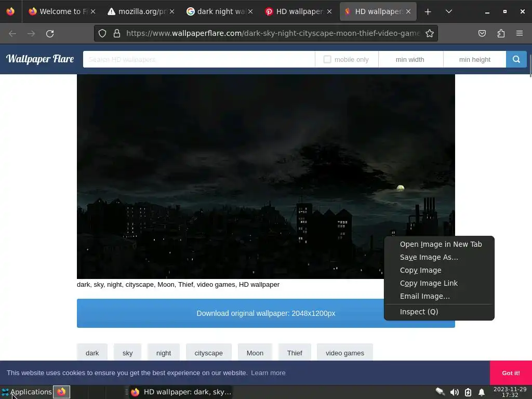Click the Wallpaper Flare logo
Viewport: 532px width, 399px height.
pos(40,59)
